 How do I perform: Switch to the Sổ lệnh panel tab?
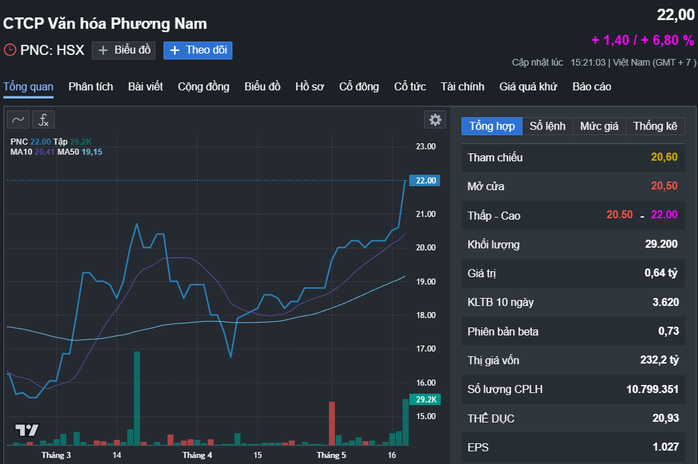point(548,126)
